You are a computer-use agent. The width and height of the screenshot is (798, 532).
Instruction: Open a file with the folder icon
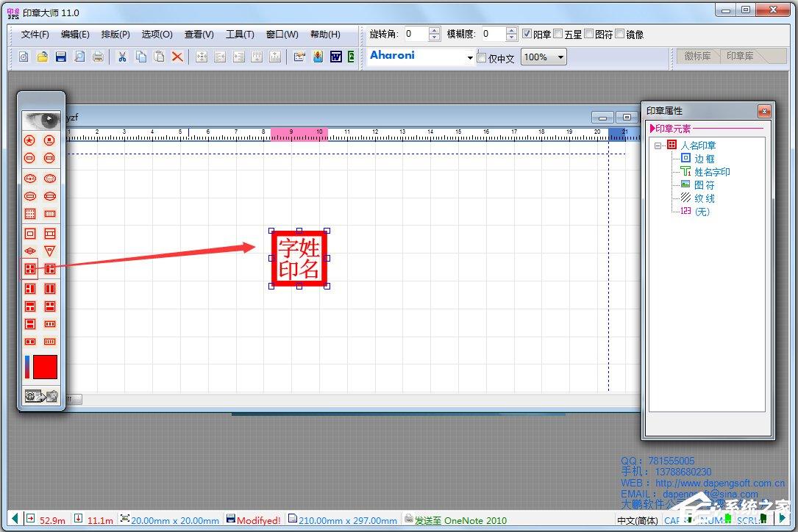click(42, 57)
